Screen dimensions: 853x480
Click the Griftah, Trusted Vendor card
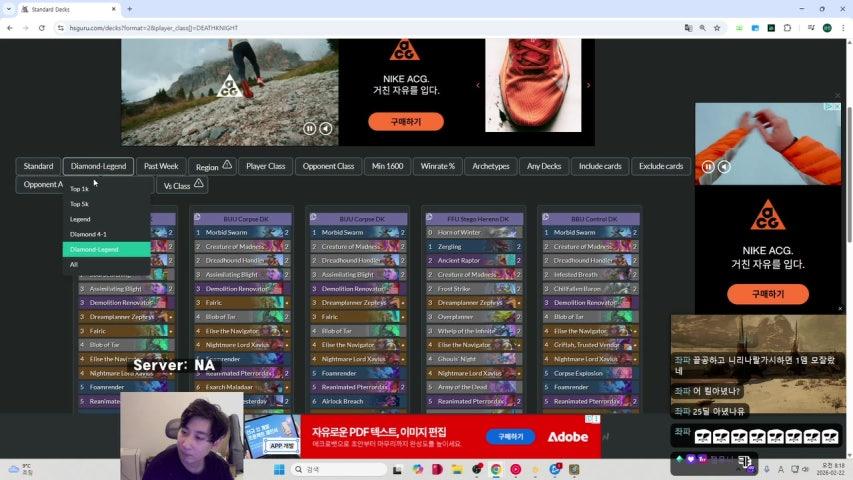tap(591, 345)
